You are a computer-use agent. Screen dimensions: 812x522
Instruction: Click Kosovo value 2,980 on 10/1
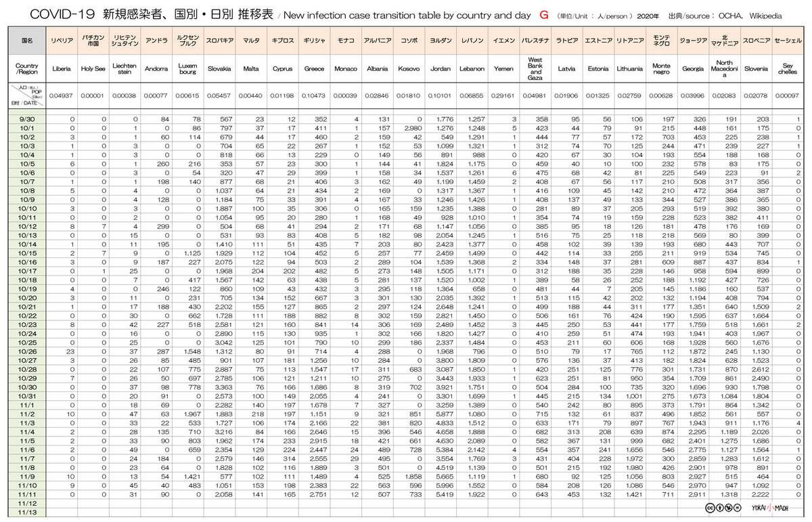coord(411,128)
